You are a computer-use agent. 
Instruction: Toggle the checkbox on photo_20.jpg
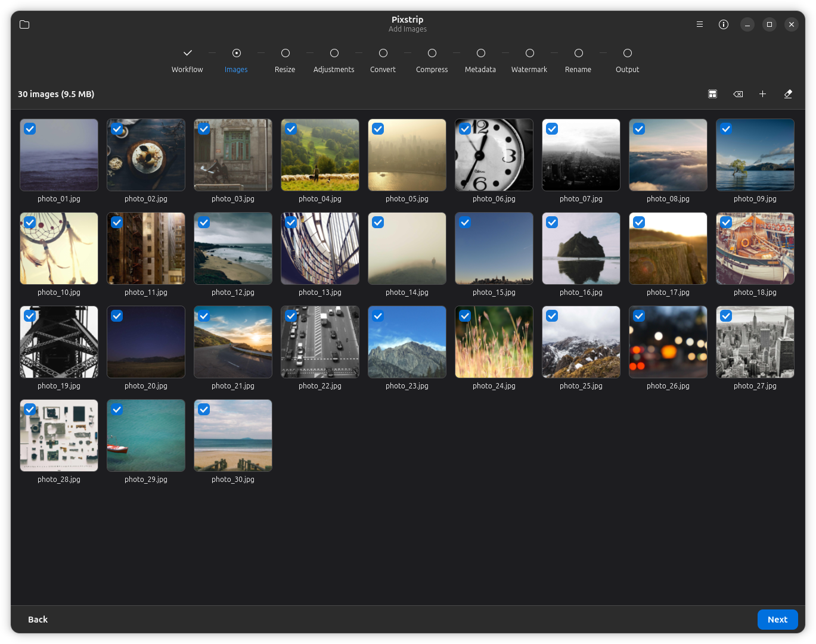coord(117,316)
